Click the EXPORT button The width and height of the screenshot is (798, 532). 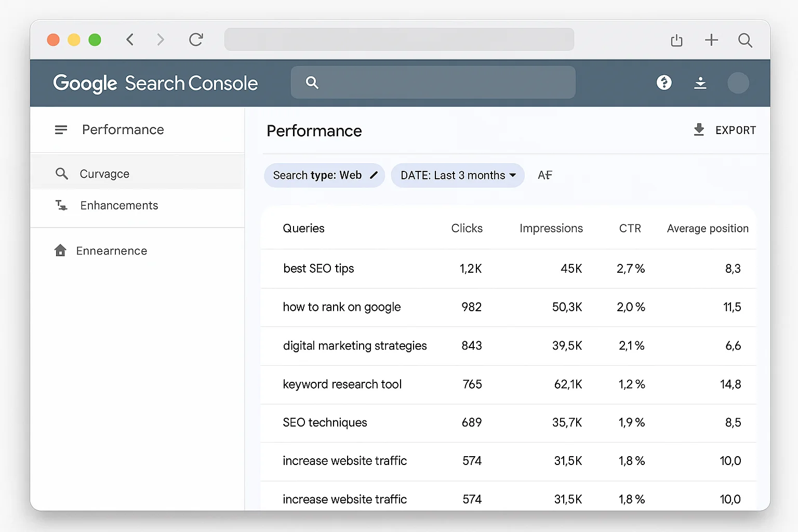(x=736, y=130)
